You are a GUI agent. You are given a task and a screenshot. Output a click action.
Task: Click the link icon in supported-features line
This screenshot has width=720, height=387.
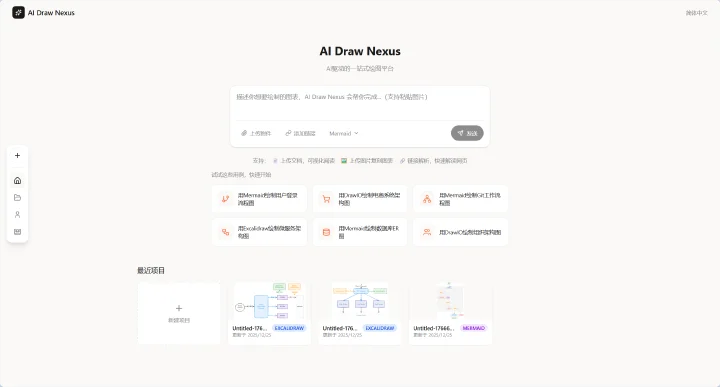click(402, 161)
